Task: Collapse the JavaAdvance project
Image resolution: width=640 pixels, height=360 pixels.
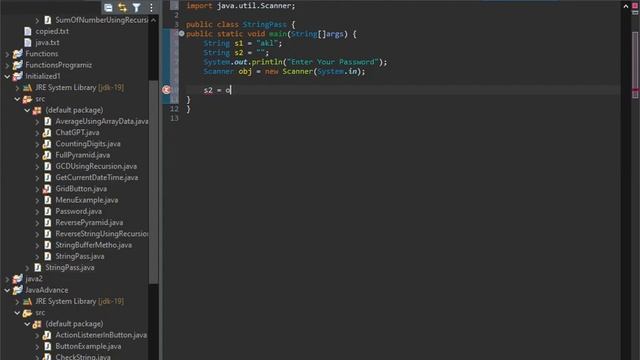Action: pos(7,290)
